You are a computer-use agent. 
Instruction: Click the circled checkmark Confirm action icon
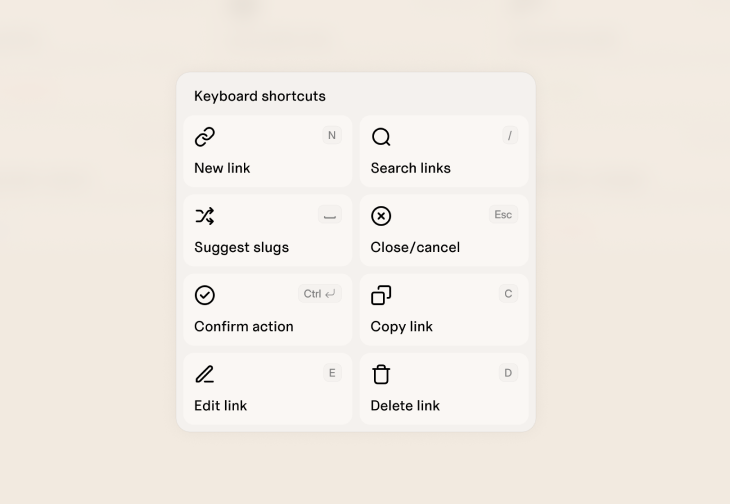[x=204, y=295]
